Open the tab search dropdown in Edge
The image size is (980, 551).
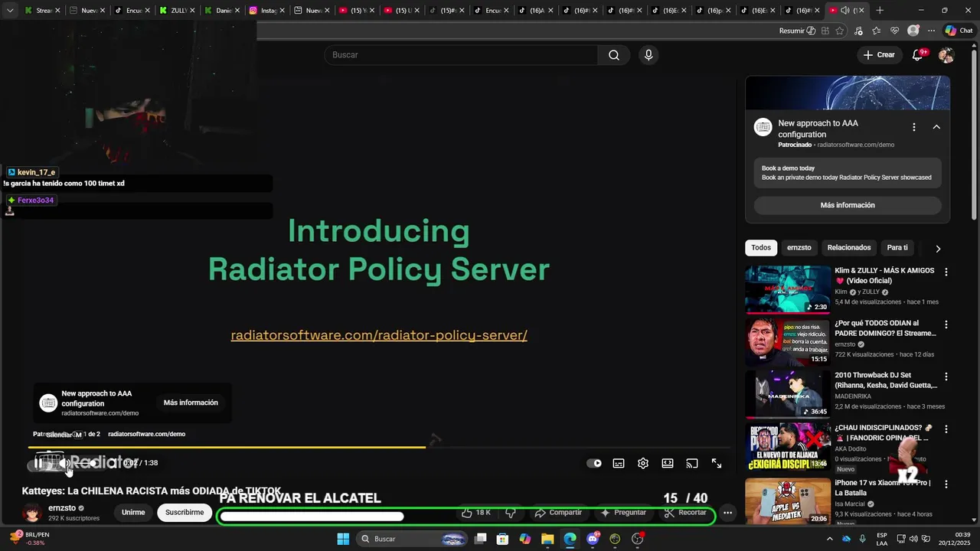pos(10,11)
